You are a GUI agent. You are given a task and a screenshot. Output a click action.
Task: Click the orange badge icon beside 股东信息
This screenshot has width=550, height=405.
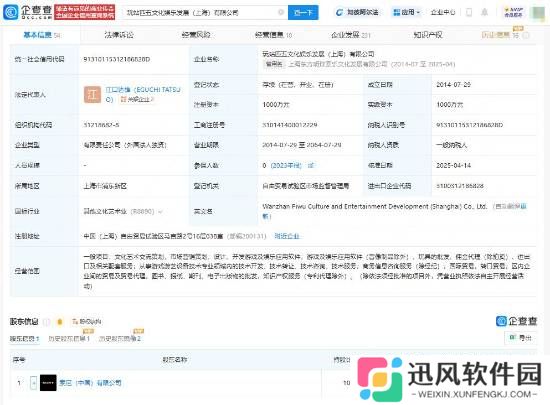(x=60, y=322)
